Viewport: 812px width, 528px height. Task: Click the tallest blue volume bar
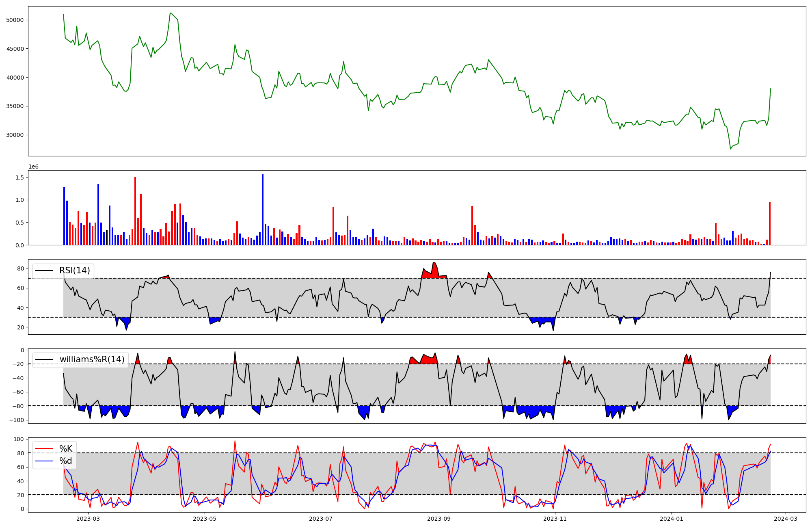[263, 209]
